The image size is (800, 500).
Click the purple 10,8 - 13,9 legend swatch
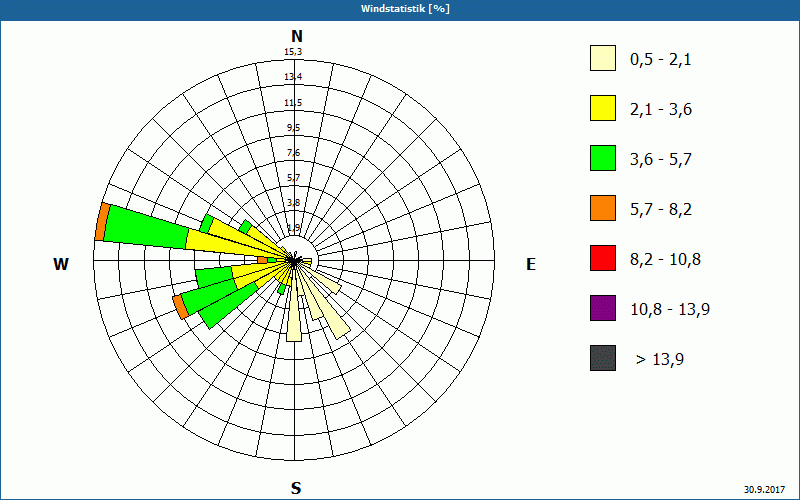603,308
